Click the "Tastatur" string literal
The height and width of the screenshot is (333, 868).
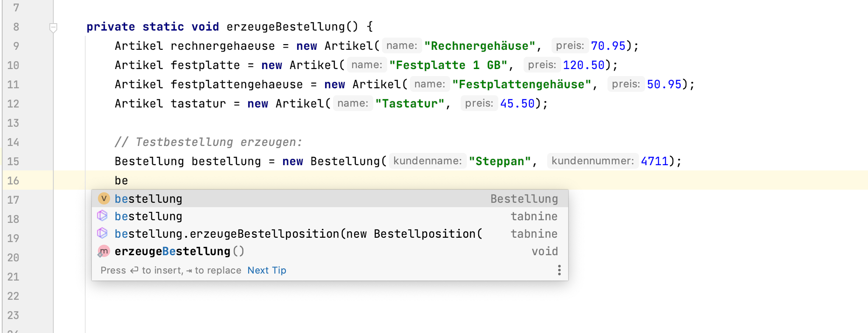410,104
